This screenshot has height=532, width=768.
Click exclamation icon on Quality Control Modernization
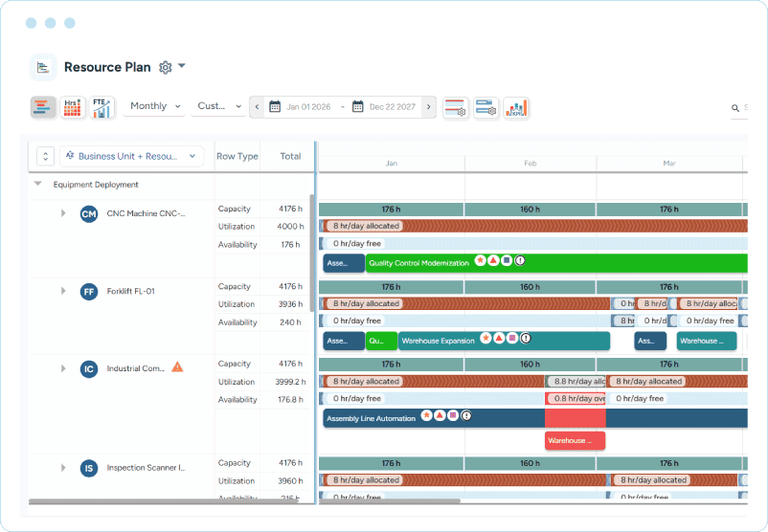[x=520, y=260]
